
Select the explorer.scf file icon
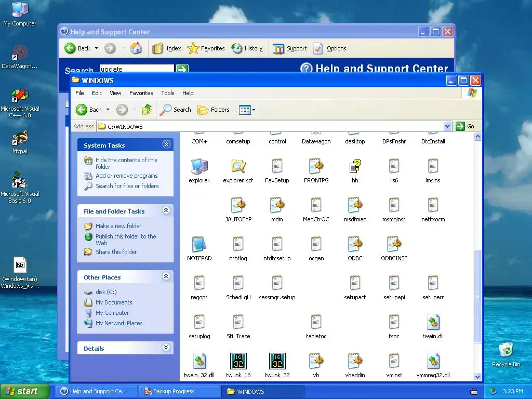point(238,166)
